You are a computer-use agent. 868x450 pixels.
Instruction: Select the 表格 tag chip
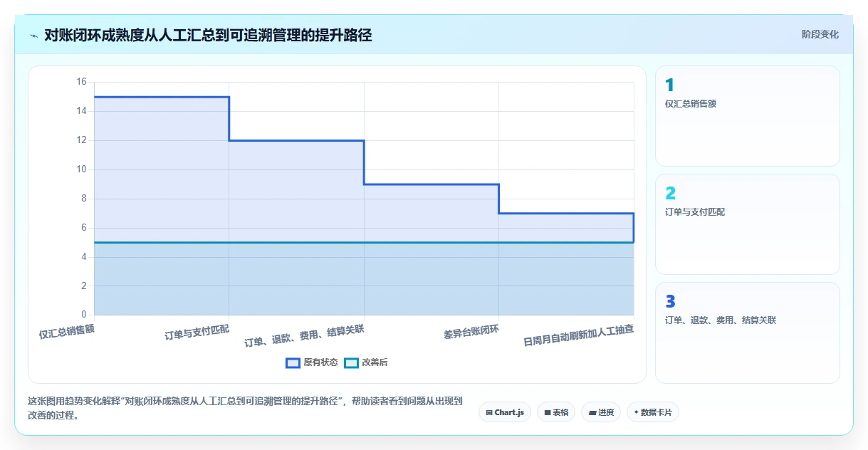coord(556,412)
